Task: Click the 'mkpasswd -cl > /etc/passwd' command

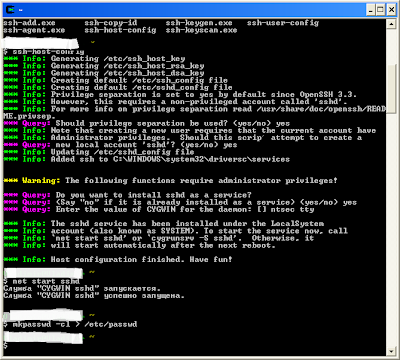Action: pyautogui.click(x=70, y=324)
